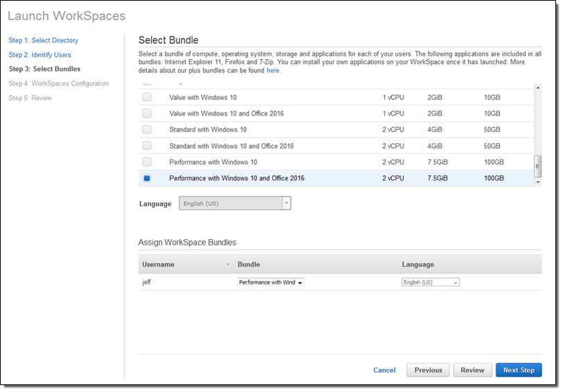
Task: Open the plus bundles 'here' link
Action: pos(273,71)
